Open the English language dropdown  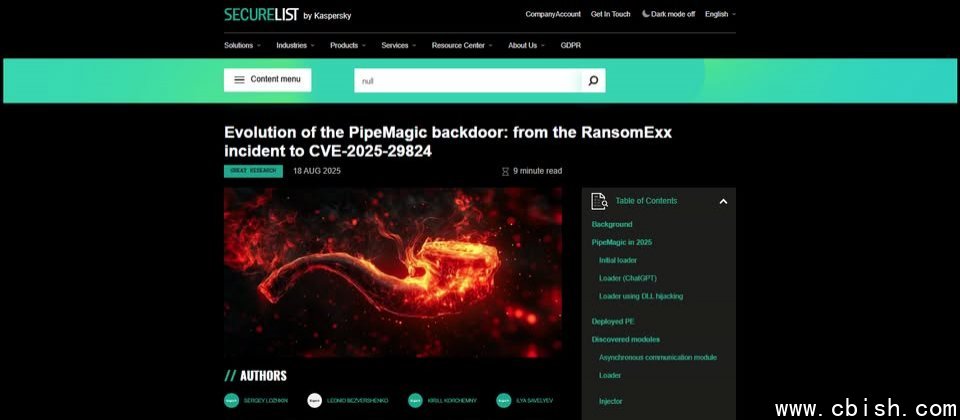click(x=720, y=14)
